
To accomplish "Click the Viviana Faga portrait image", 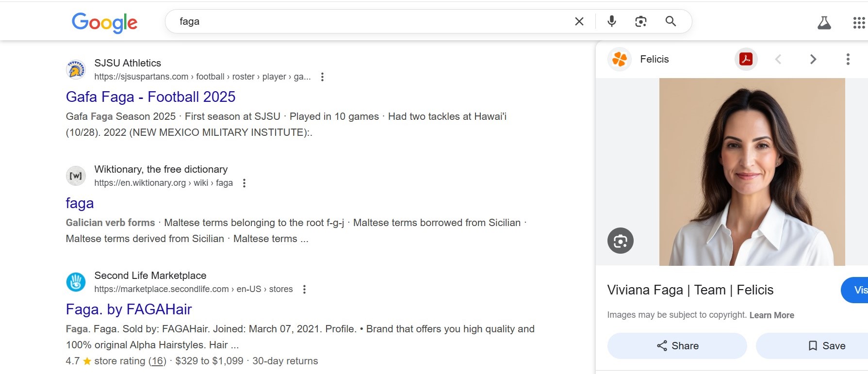I will pos(752,172).
